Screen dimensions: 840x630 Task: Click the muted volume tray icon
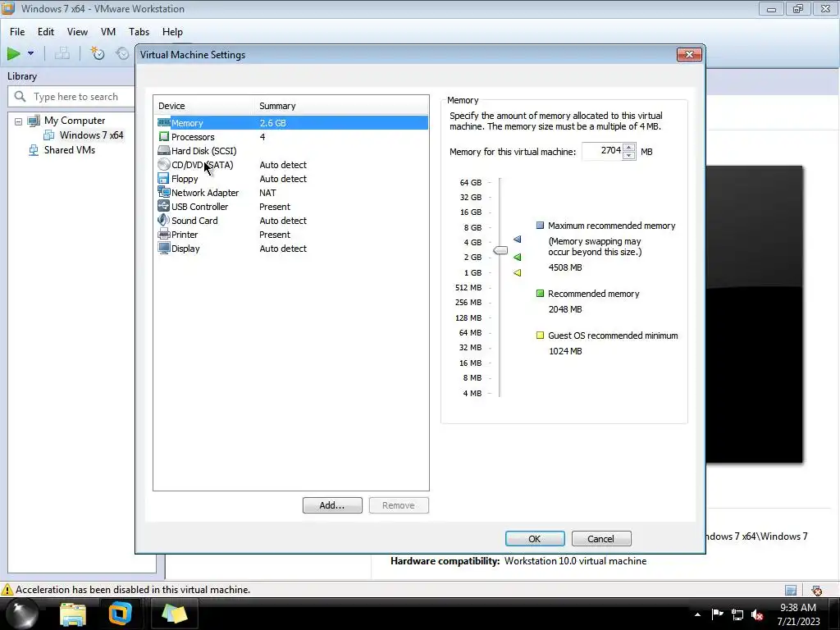point(757,614)
